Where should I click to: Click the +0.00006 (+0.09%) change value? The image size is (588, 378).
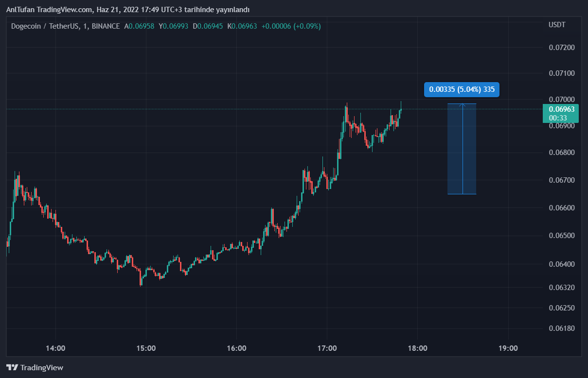[291, 26]
